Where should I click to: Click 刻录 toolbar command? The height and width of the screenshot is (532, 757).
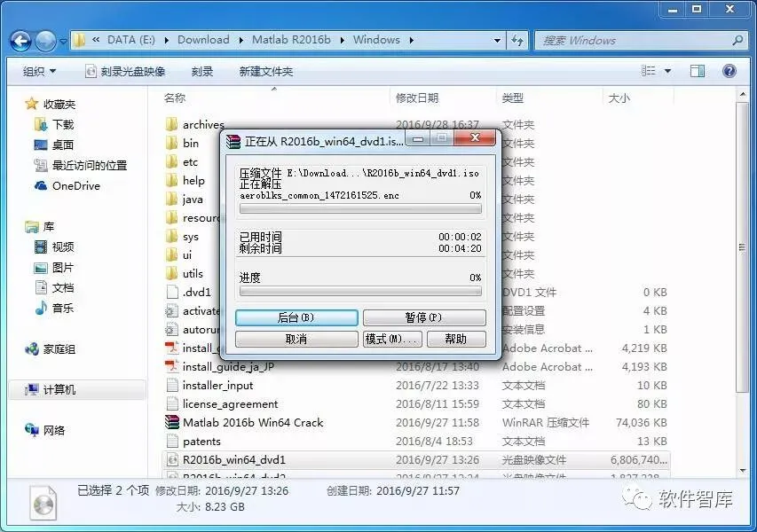(x=201, y=72)
